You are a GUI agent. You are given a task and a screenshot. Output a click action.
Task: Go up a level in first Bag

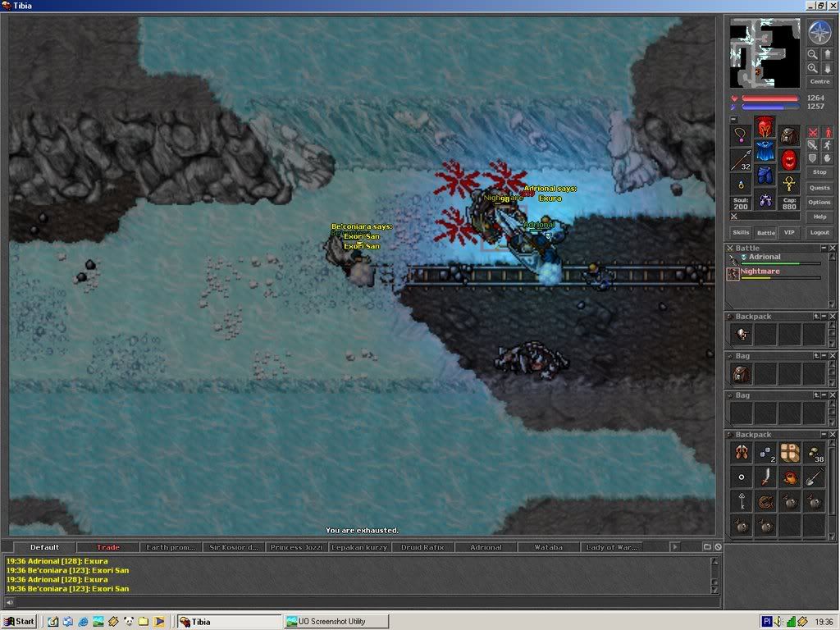coord(816,356)
